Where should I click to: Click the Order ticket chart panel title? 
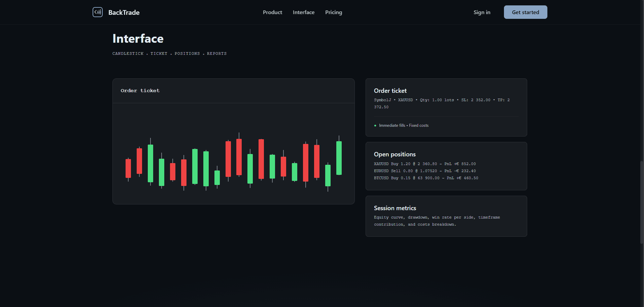(140, 91)
